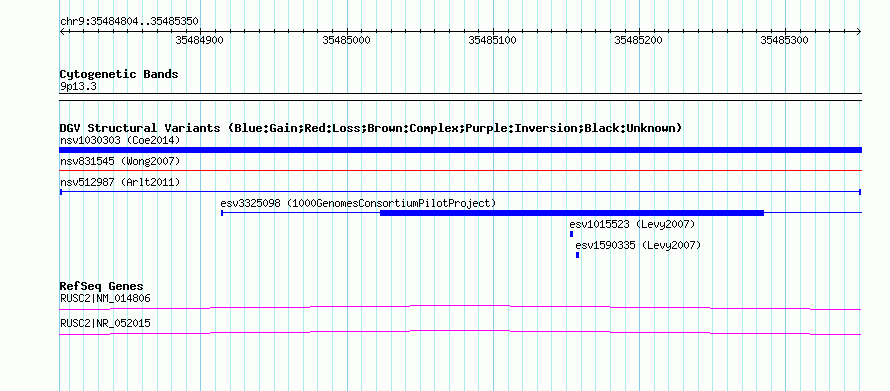Click the esv1015523 small blue marker
The height and width of the screenshot is (391, 890).
tap(572, 234)
